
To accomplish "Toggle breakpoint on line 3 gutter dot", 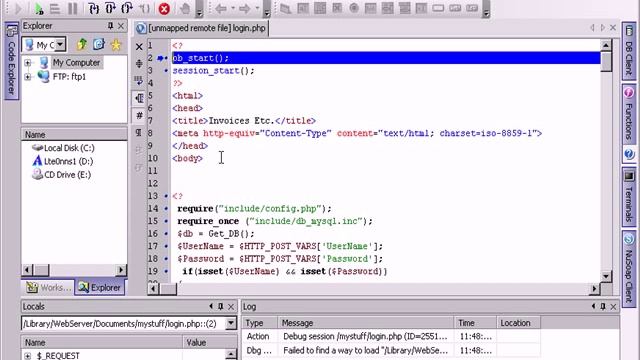I will click(x=166, y=71).
